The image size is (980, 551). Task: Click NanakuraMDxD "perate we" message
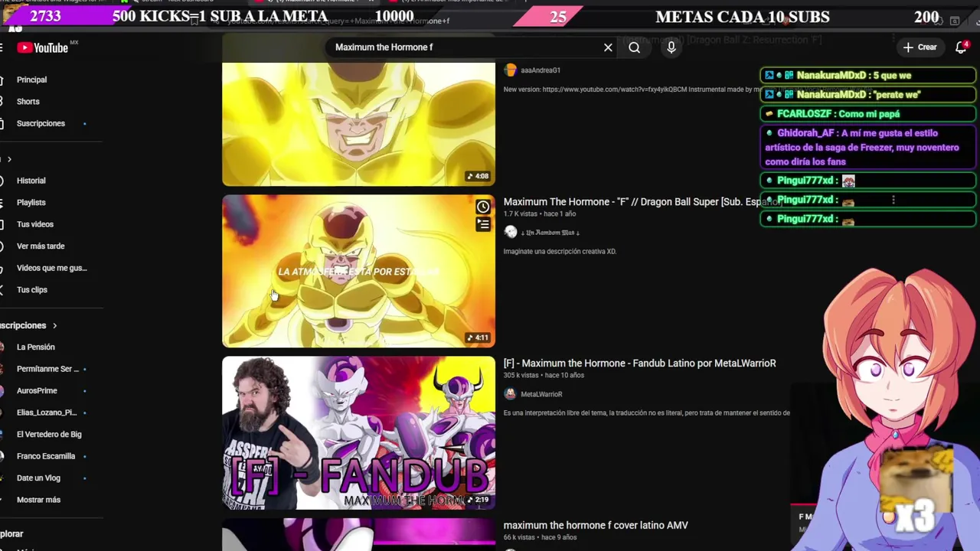867,94
